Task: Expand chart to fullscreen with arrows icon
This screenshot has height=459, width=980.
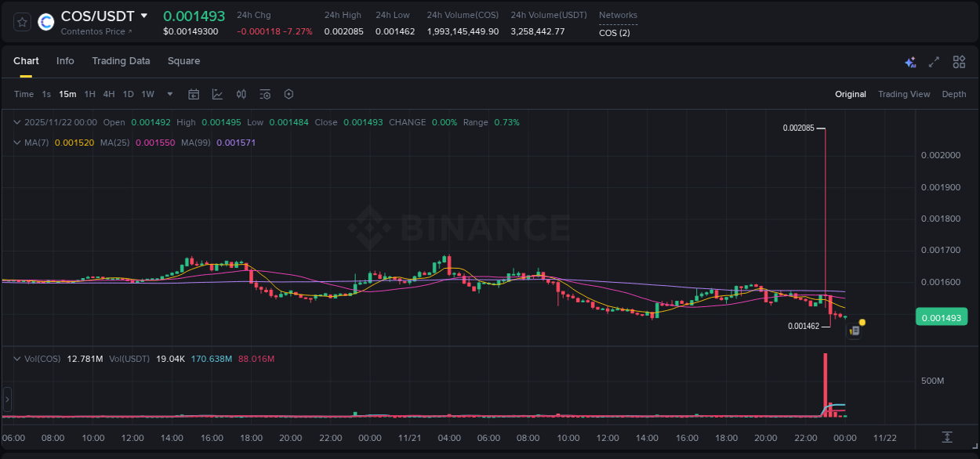Action: pyautogui.click(x=933, y=61)
